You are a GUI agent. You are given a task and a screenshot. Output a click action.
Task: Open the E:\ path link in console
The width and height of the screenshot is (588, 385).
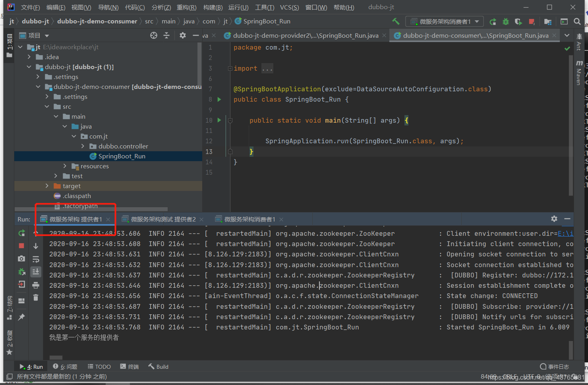coord(565,233)
